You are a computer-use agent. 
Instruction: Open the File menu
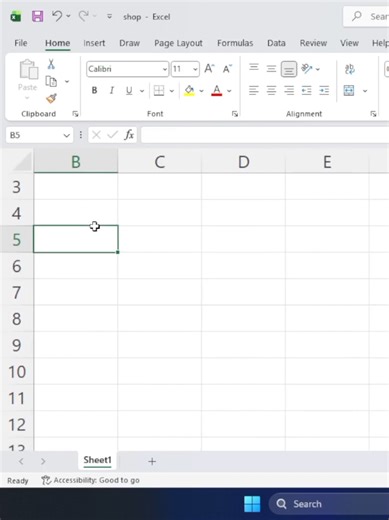(21, 43)
